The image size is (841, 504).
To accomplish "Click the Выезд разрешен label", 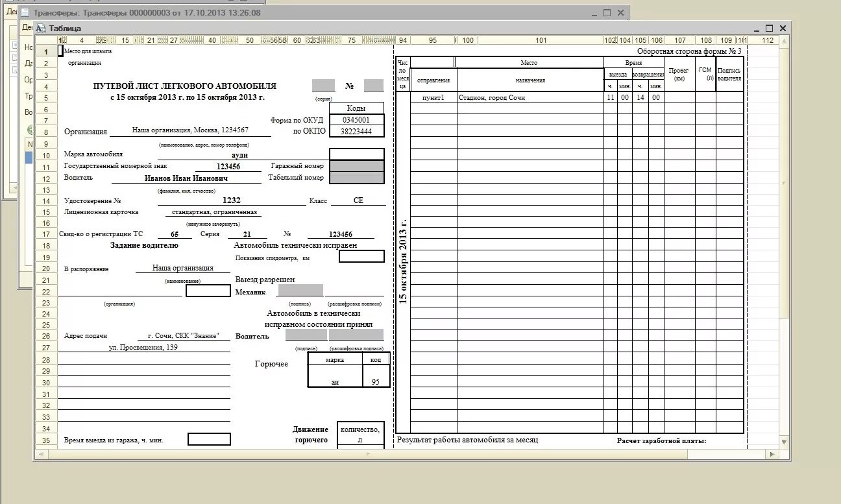I will [265, 280].
